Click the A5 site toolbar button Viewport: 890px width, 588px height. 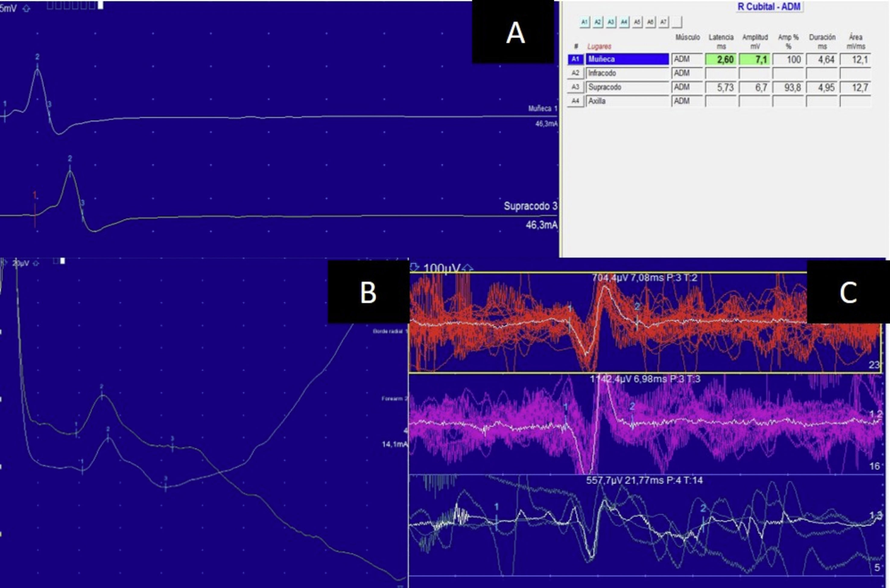[x=637, y=22]
